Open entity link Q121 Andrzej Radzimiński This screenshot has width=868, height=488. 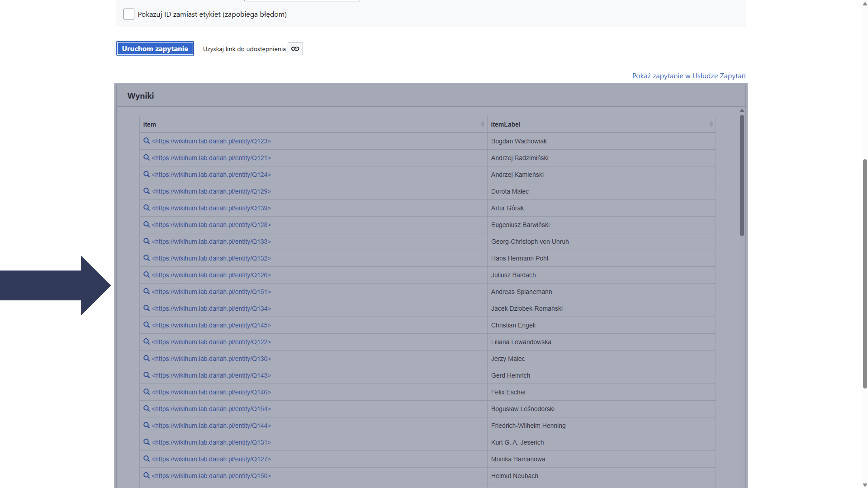[211, 158]
